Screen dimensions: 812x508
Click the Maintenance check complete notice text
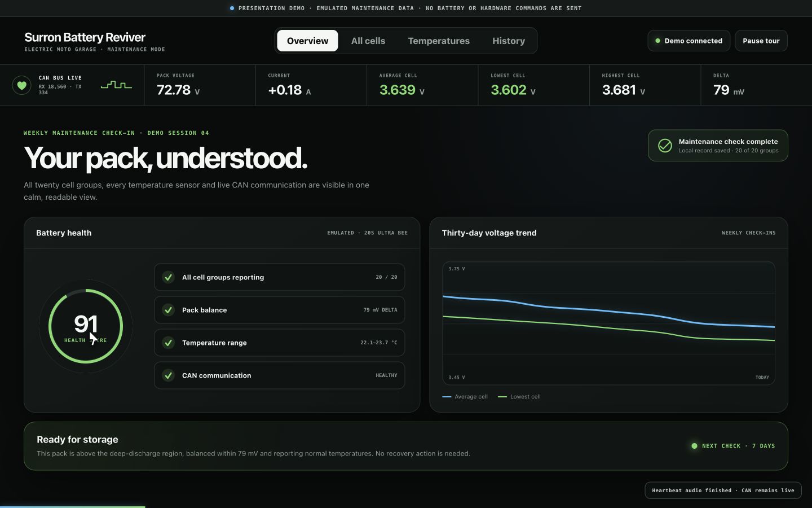728,142
